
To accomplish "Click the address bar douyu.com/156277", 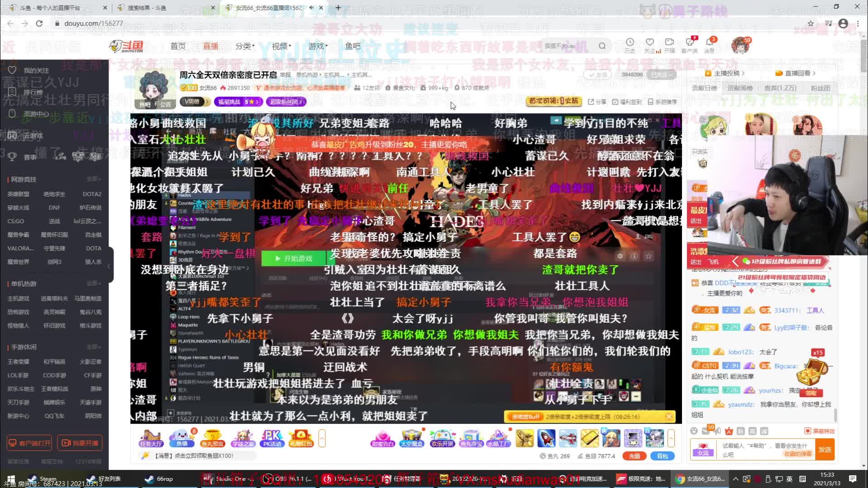I will click(93, 23).
